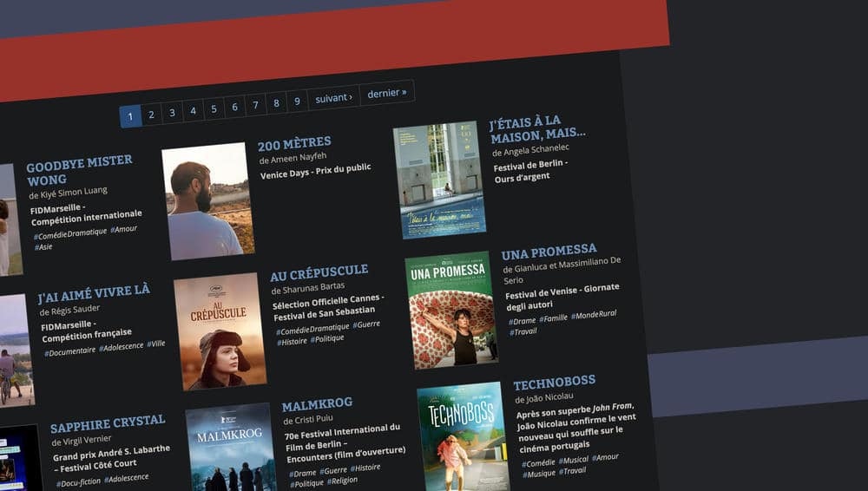Go to pagination page 5
This screenshot has height=491, width=868.
coord(214,108)
